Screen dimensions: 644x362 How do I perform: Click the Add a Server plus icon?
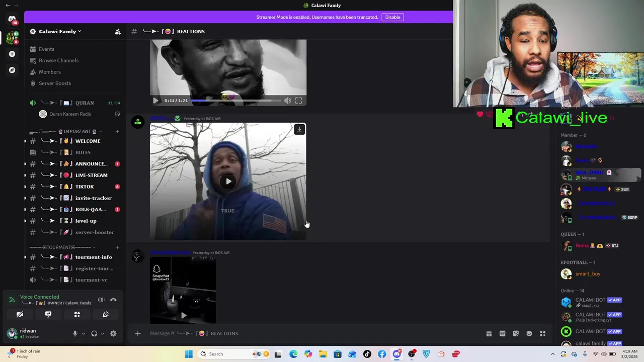12,54
